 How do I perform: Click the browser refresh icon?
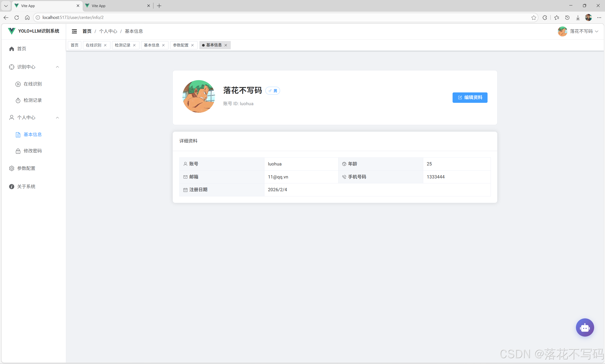click(x=17, y=17)
